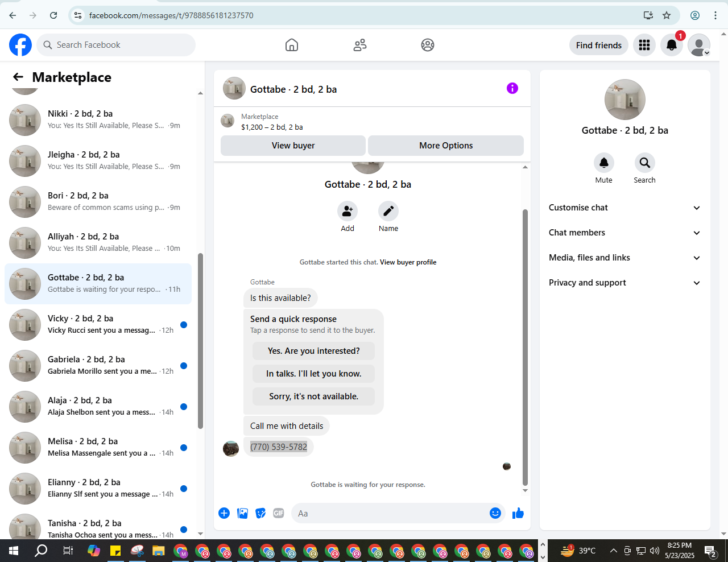Install app icon in address bar
This screenshot has height=562, width=728.
coord(648,15)
